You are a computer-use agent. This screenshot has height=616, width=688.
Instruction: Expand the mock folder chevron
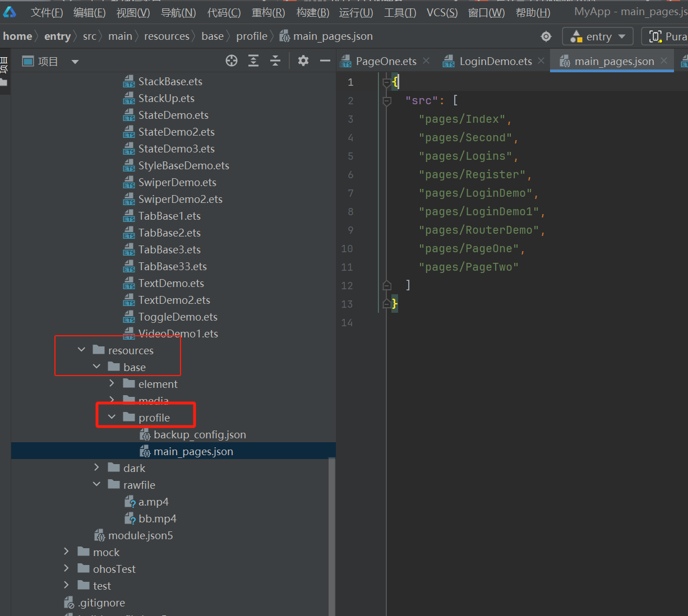[x=66, y=552]
